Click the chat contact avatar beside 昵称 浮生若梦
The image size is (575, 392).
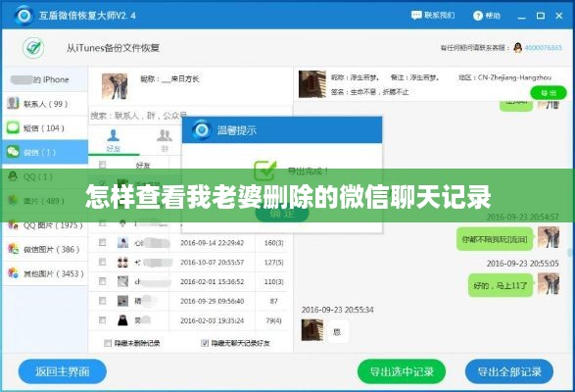[x=312, y=84]
